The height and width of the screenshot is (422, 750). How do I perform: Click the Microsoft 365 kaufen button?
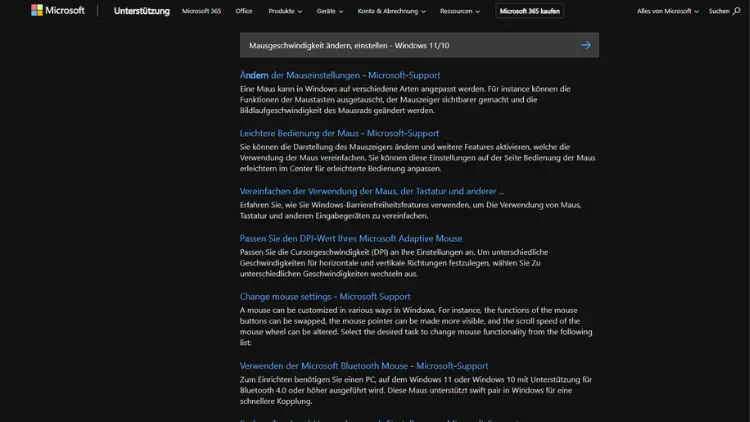[529, 11]
